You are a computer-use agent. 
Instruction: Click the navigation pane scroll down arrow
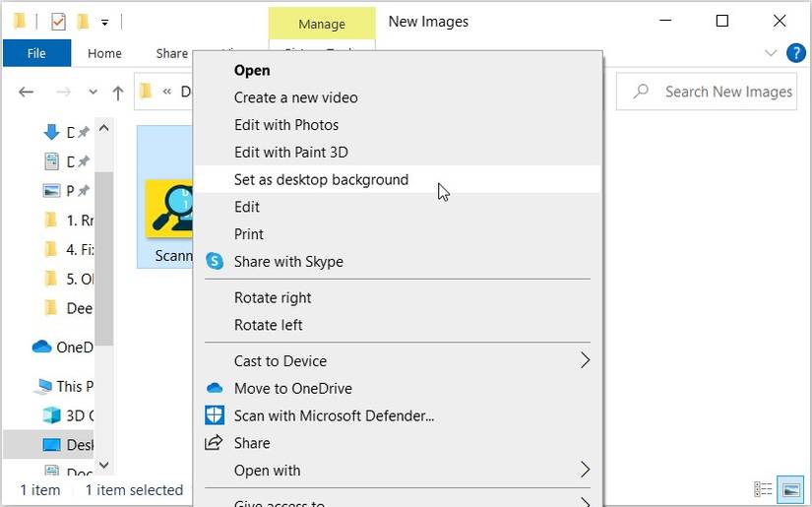point(104,465)
